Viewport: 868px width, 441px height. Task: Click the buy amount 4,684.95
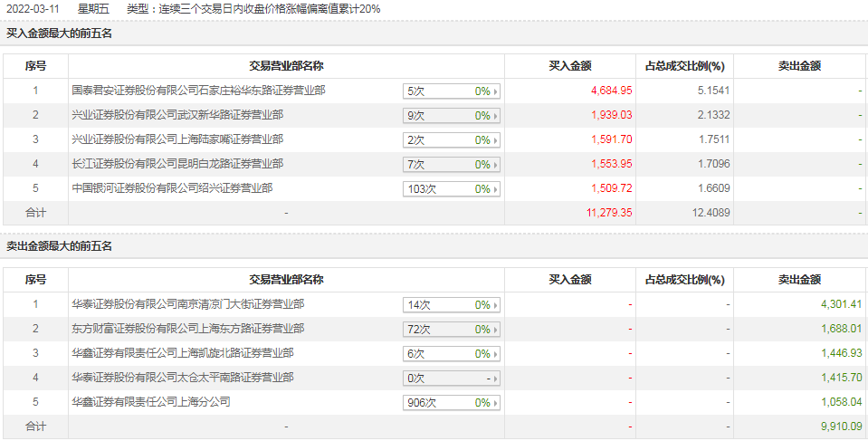(x=612, y=91)
